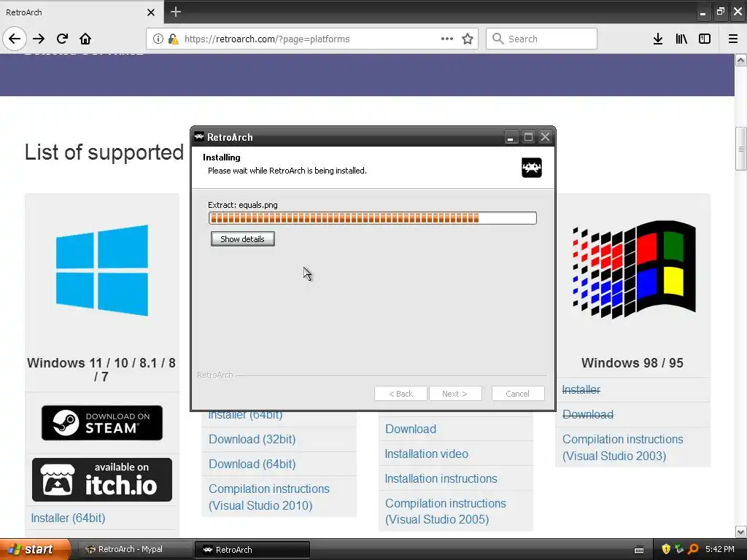Viewport: 747px width, 560px height.
Task: Click the disabled Next > button
Action: 455,394
